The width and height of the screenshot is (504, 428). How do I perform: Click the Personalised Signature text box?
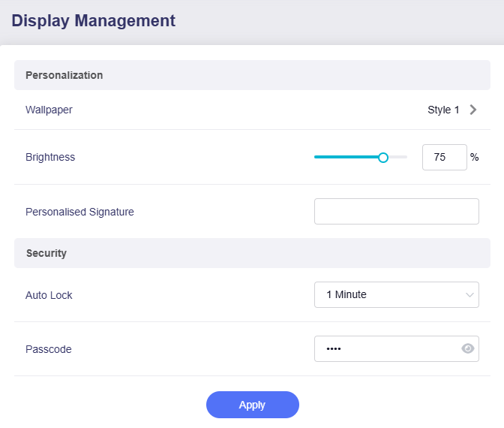(396, 212)
